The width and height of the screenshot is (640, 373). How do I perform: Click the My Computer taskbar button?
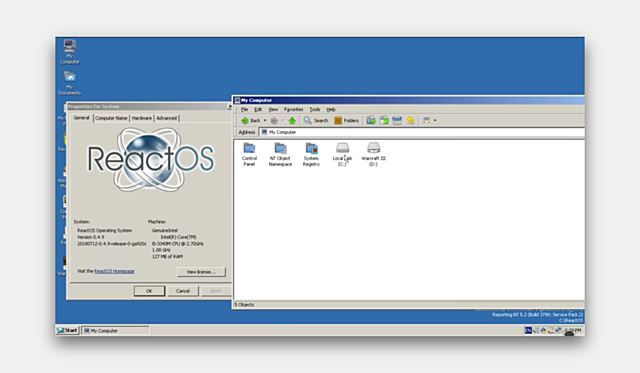pyautogui.click(x=116, y=331)
